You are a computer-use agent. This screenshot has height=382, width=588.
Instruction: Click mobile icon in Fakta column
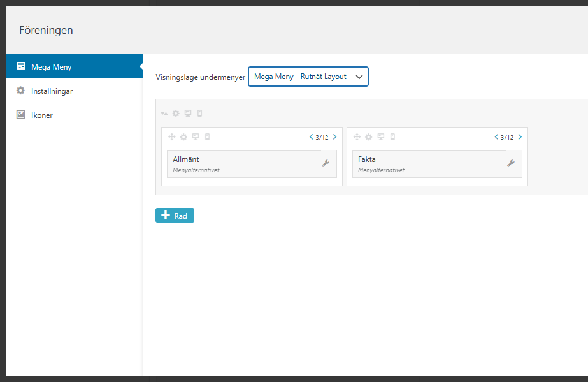pos(392,136)
